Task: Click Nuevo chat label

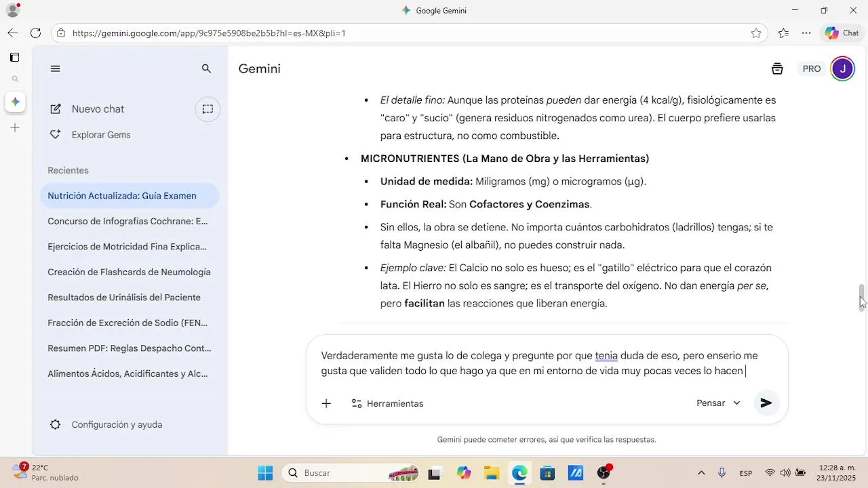Action: pos(98,109)
